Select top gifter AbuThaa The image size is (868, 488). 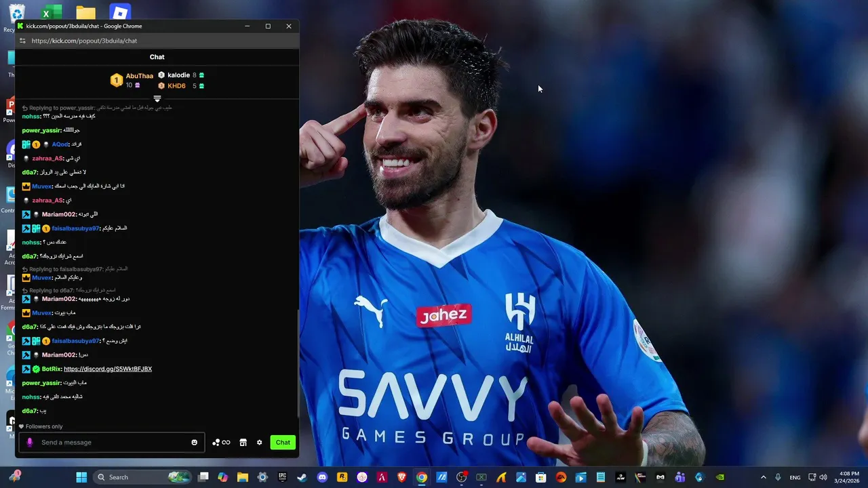click(x=139, y=76)
